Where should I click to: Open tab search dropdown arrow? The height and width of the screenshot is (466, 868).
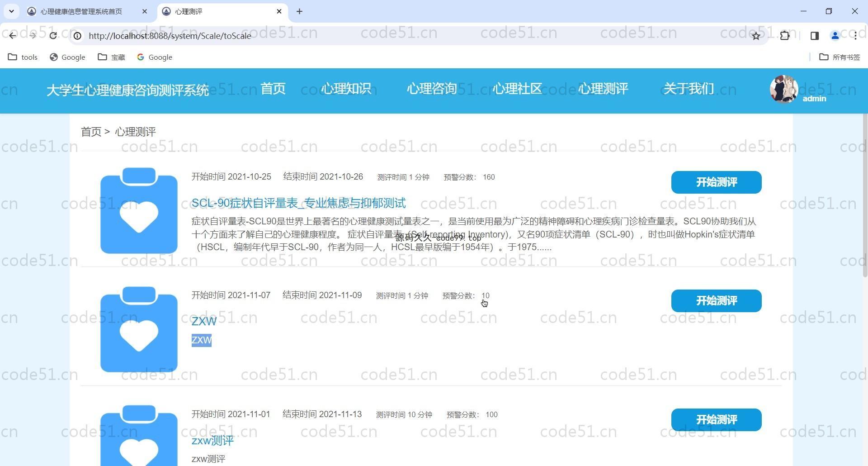[11, 11]
